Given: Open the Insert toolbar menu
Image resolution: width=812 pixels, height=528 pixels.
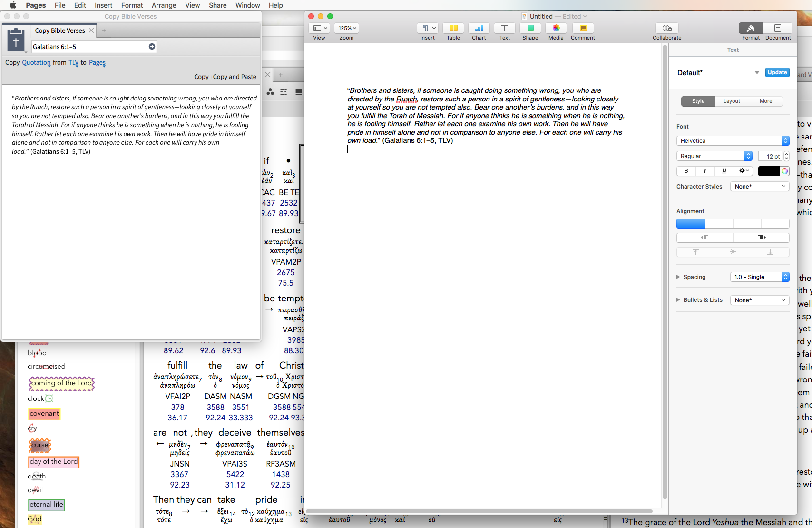Looking at the screenshot, I should click(x=427, y=28).
